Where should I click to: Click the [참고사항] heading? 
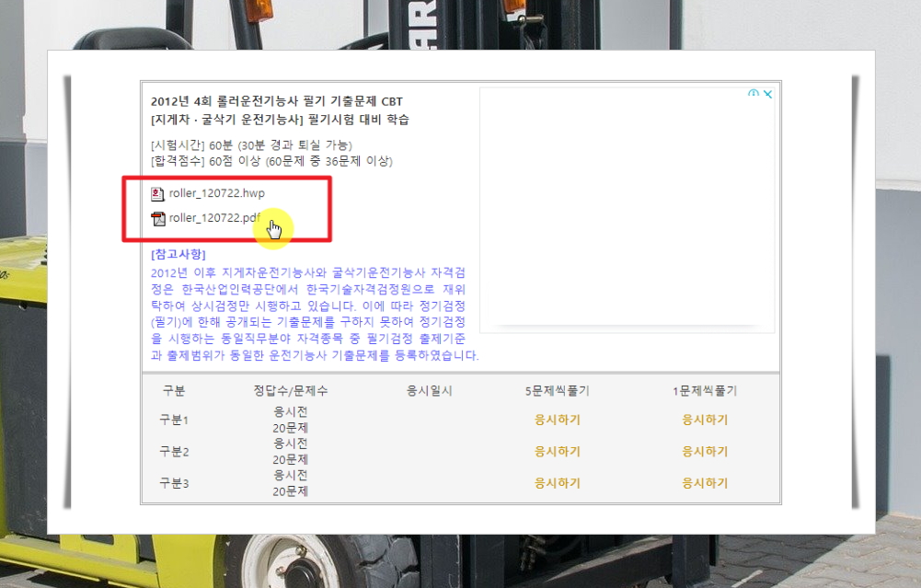click(x=178, y=254)
